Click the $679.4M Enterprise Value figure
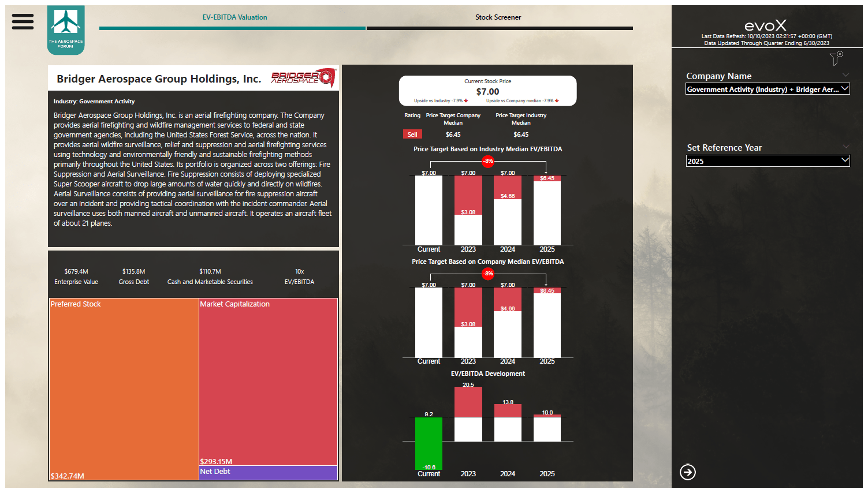This screenshot has height=493, width=868. click(x=76, y=271)
